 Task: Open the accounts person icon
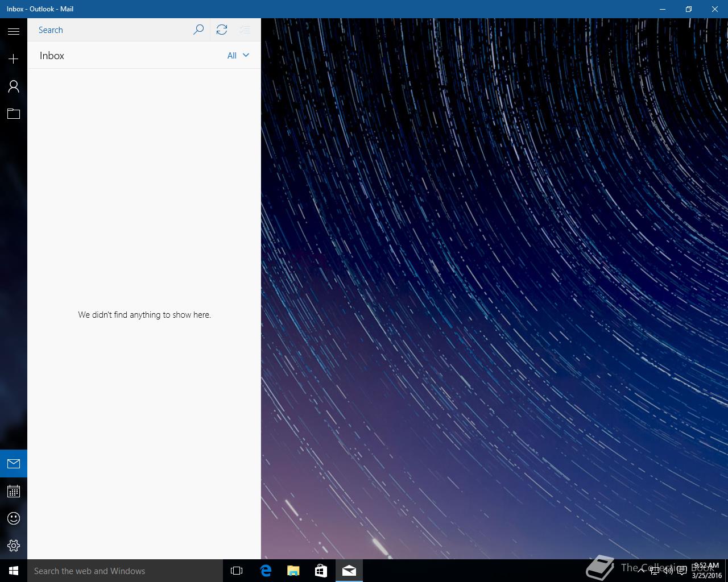(14, 86)
